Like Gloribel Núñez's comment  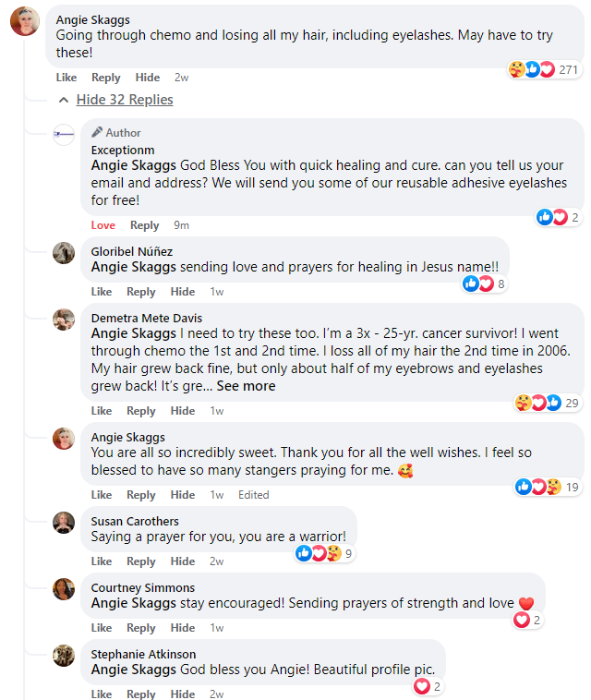pyautogui.click(x=102, y=292)
